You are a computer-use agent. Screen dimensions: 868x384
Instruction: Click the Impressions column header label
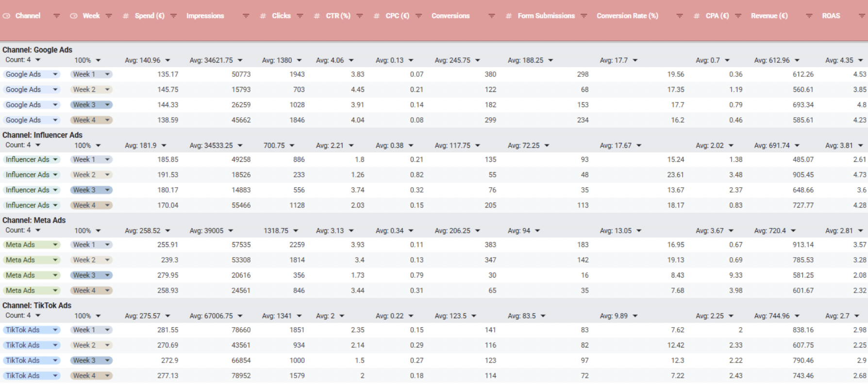click(x=205, y=16)
